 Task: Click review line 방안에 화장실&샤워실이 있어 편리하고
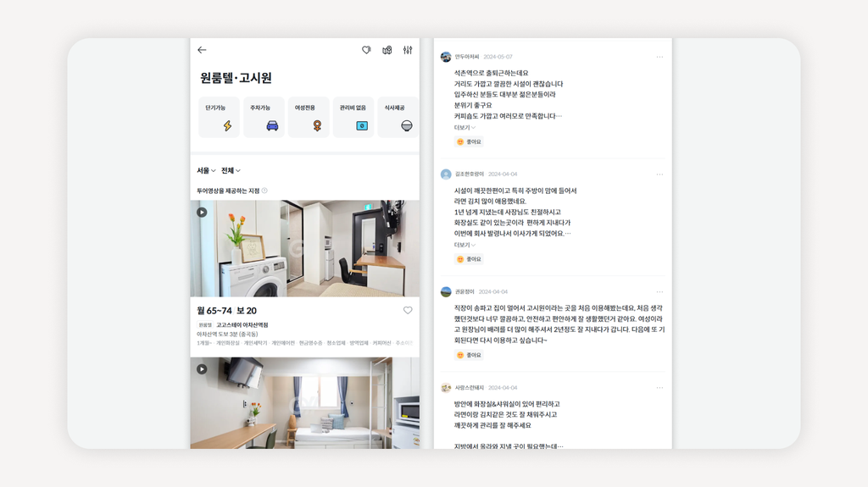[x=507, y=404]
